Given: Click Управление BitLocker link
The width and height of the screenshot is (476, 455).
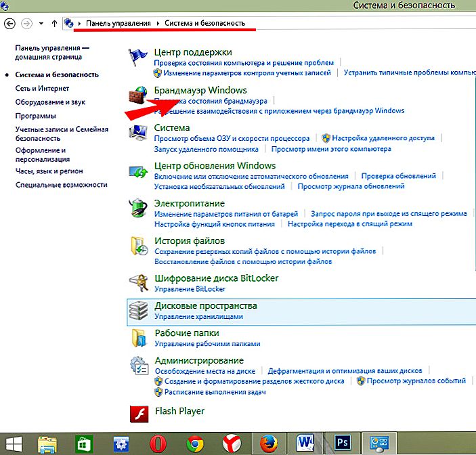Looking at the screenshot, I should point(190,289).
